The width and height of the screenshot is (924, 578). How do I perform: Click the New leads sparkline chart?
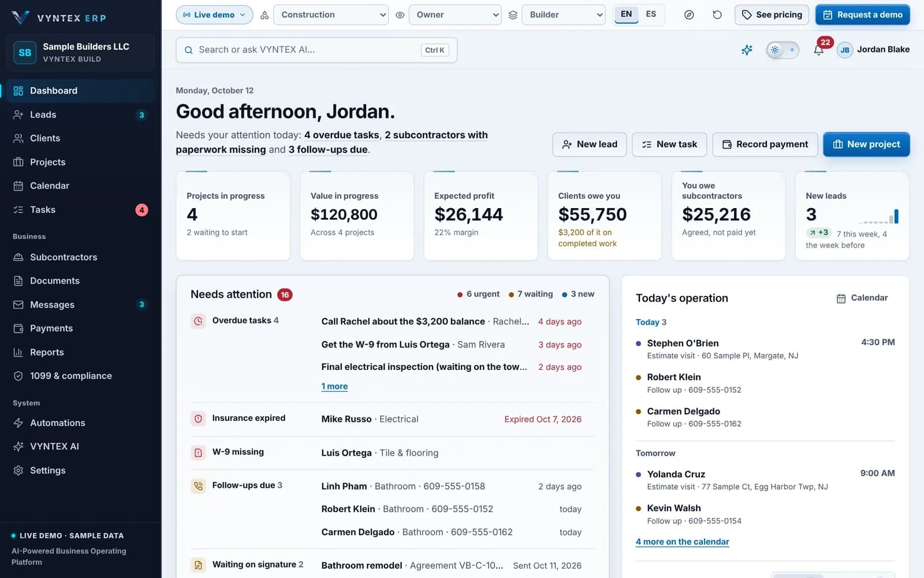click(x=878, y=217)
